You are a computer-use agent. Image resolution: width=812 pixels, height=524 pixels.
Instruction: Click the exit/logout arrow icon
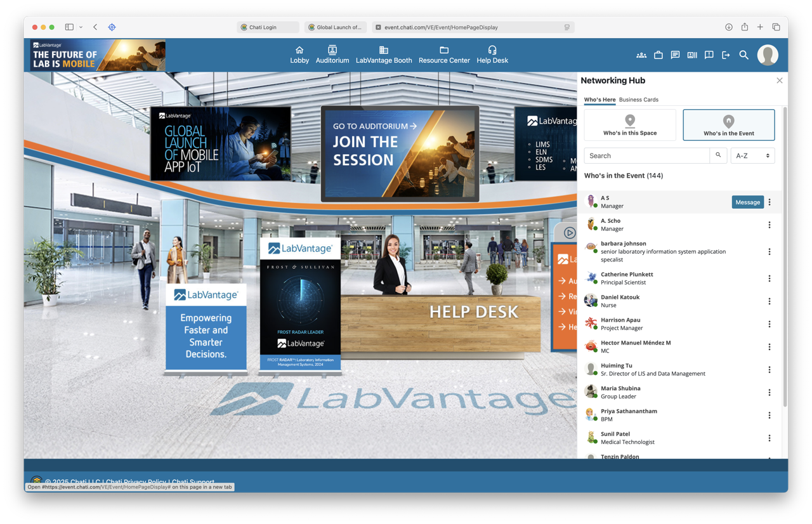click(x=726, y=55)
